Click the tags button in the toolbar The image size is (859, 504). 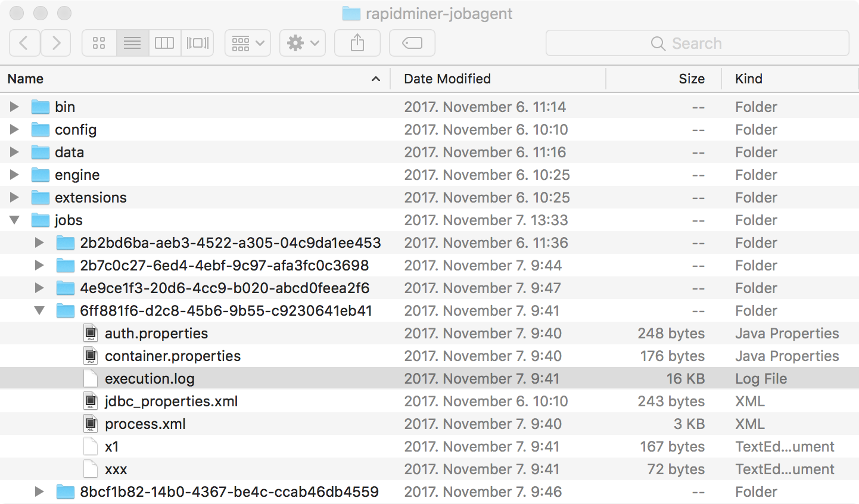(x=412, y=42)
